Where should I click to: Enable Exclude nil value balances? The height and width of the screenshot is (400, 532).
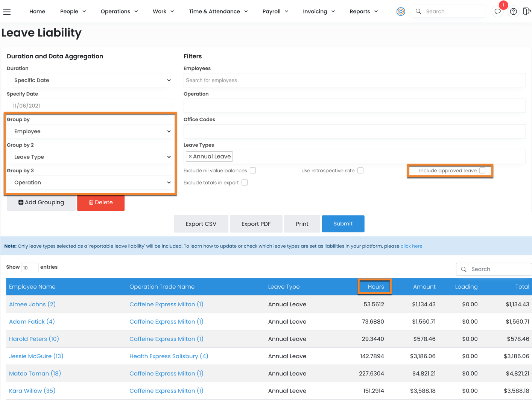[x=253, y=170]
